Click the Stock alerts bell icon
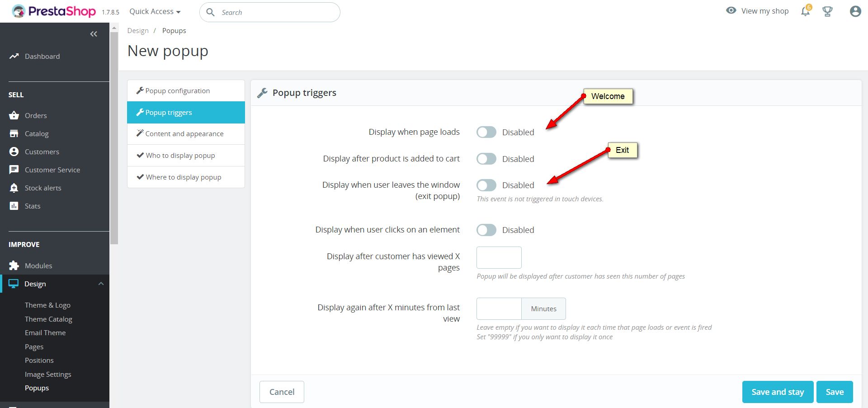868x408 pixels. pyautogui.click(x=14, y=188)
